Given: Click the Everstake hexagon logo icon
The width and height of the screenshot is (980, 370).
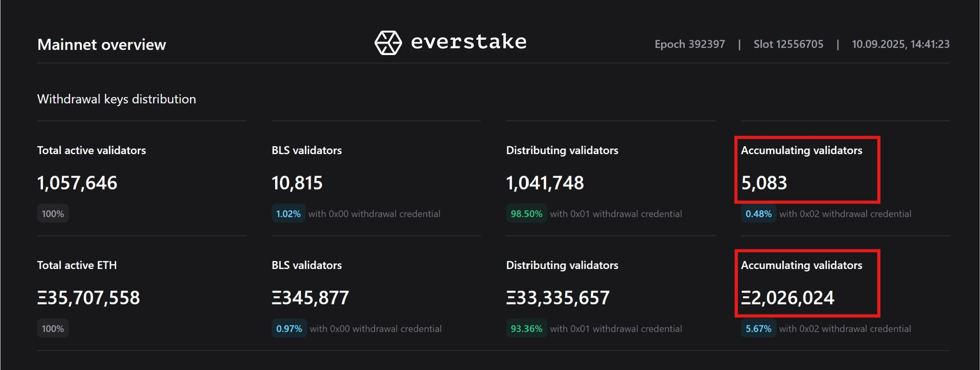Looking at the screenshot, I should click(388, 43).
